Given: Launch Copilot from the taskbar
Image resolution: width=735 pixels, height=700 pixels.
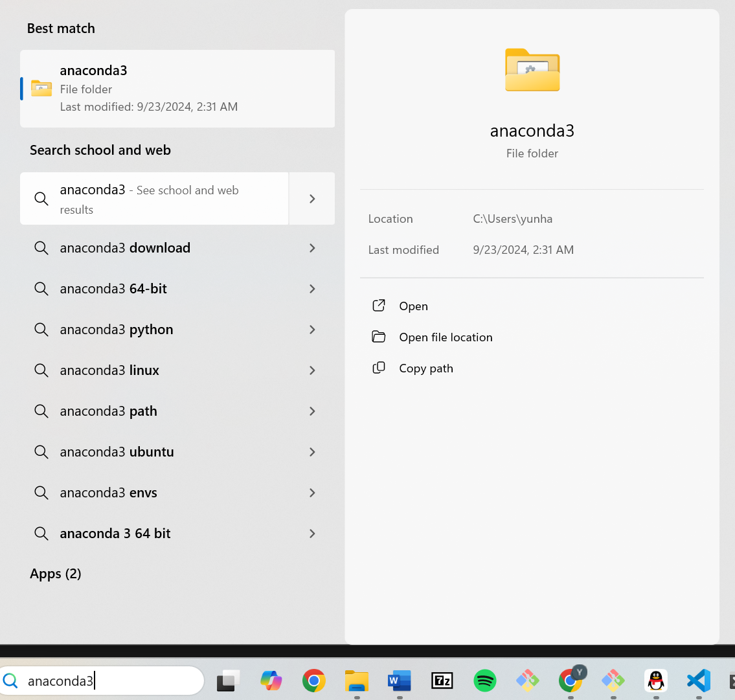Looking at the screenshot, I should pyautogui.click(x=271, y=681).
